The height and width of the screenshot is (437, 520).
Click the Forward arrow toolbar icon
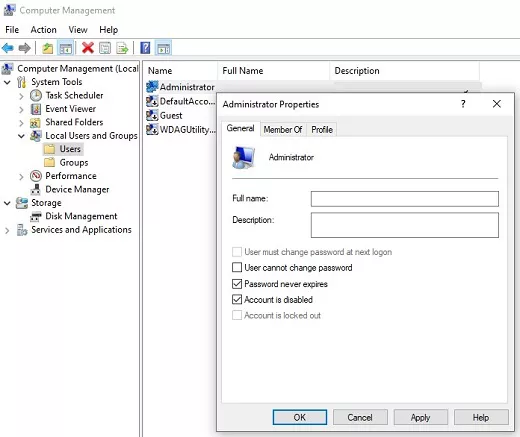pyautogui.click(x=24, y=48)
